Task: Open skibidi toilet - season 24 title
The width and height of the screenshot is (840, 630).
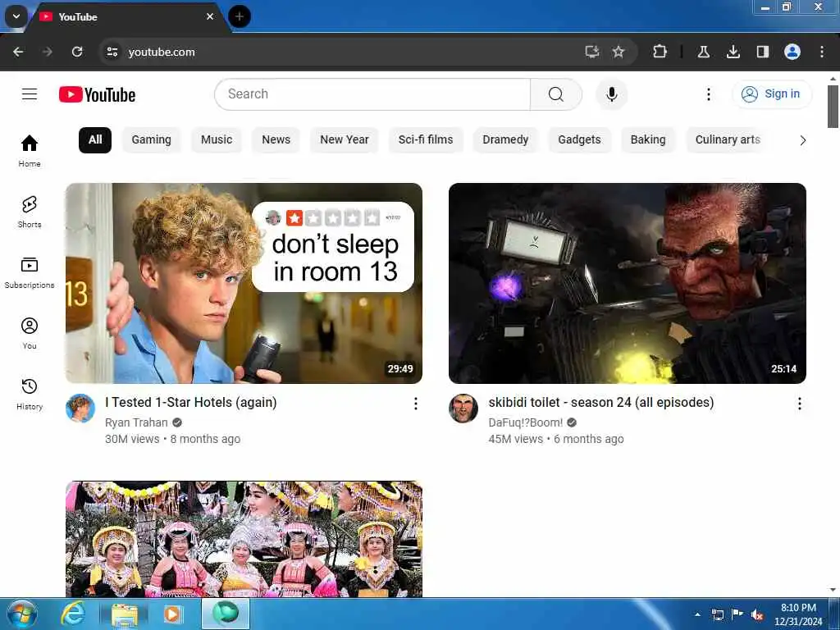Action: [x=600, y=402]
